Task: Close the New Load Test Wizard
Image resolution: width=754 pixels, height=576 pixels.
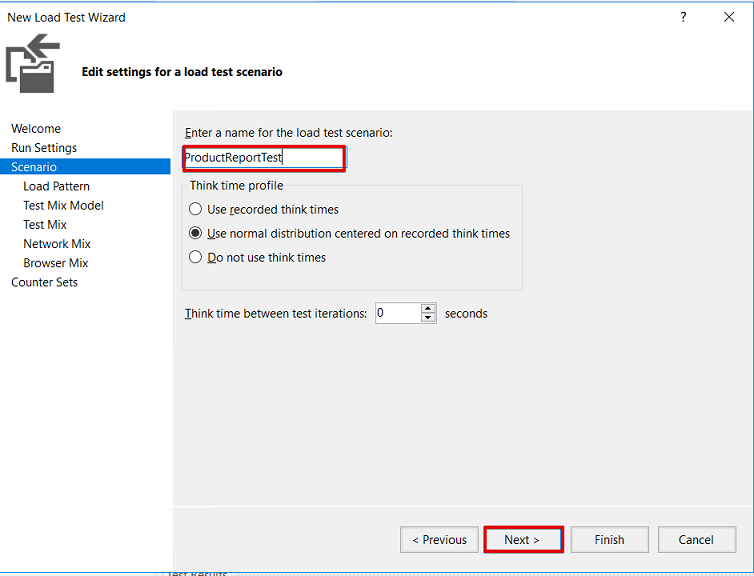Action: pos(730,17)
